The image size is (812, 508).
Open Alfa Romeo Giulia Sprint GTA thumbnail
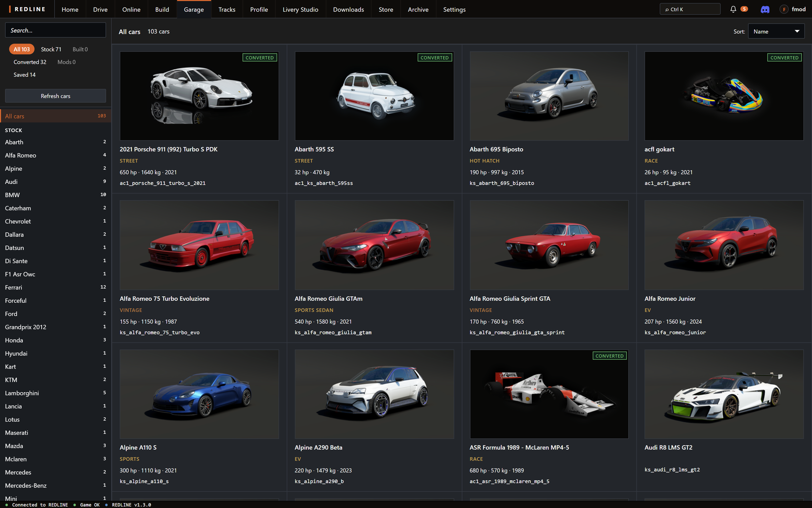549,245
